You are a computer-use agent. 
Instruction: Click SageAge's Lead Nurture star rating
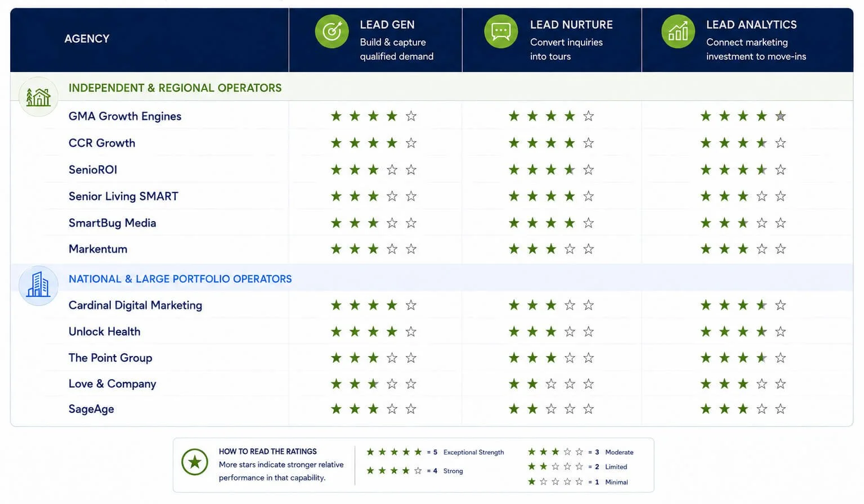tap(551, 409)
